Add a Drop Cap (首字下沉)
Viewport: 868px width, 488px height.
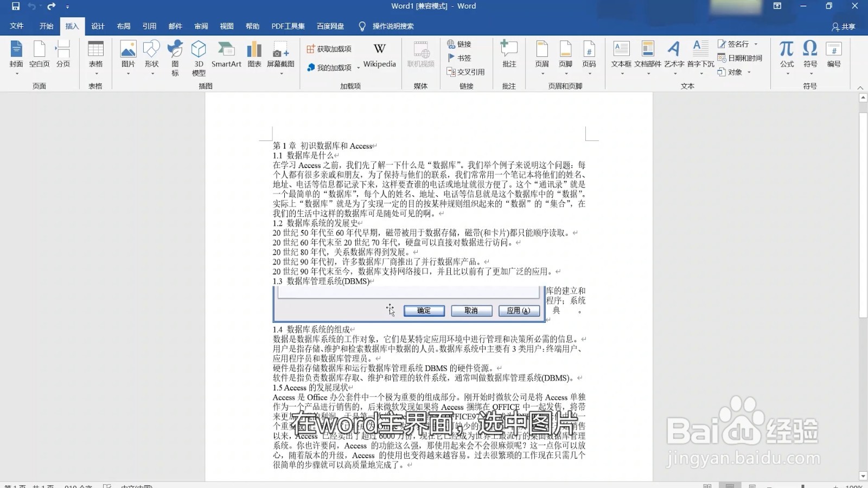click(x=700, y=57)
